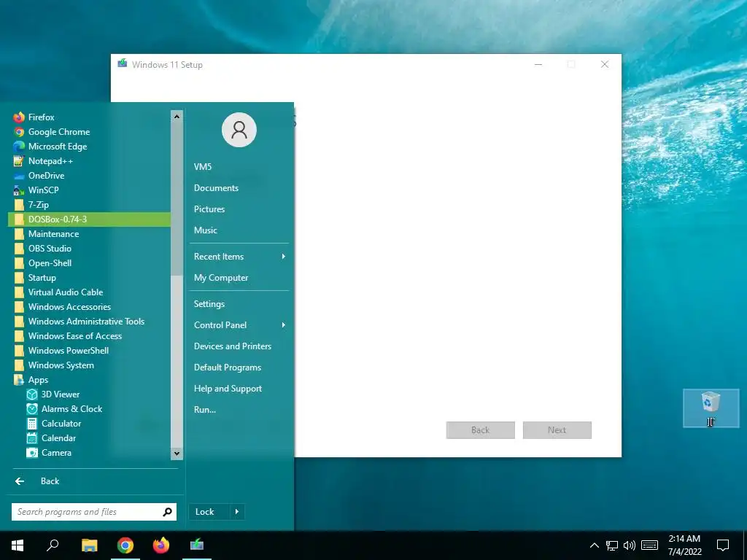The height and width of the screenshot is (560, 747).
Task: Open OneDrive in the start menu
Action: tap(89, 176)
